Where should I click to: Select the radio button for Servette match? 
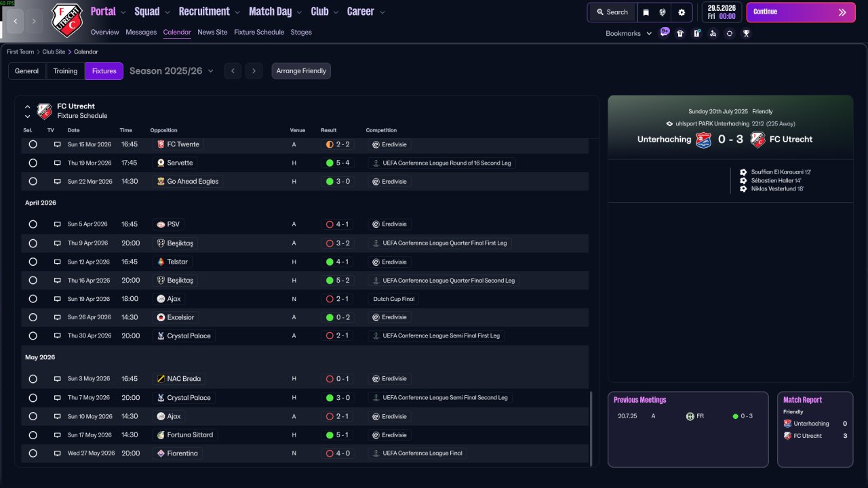(33, 163)
